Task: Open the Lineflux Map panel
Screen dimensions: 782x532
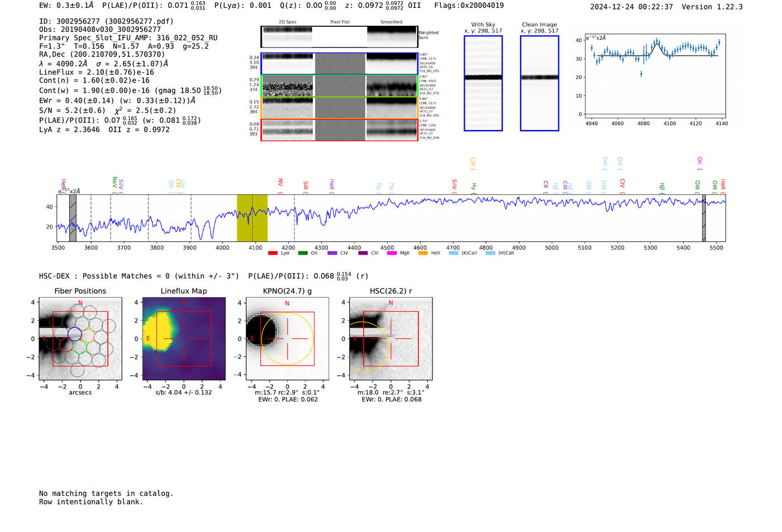Action: pos(184,338)
